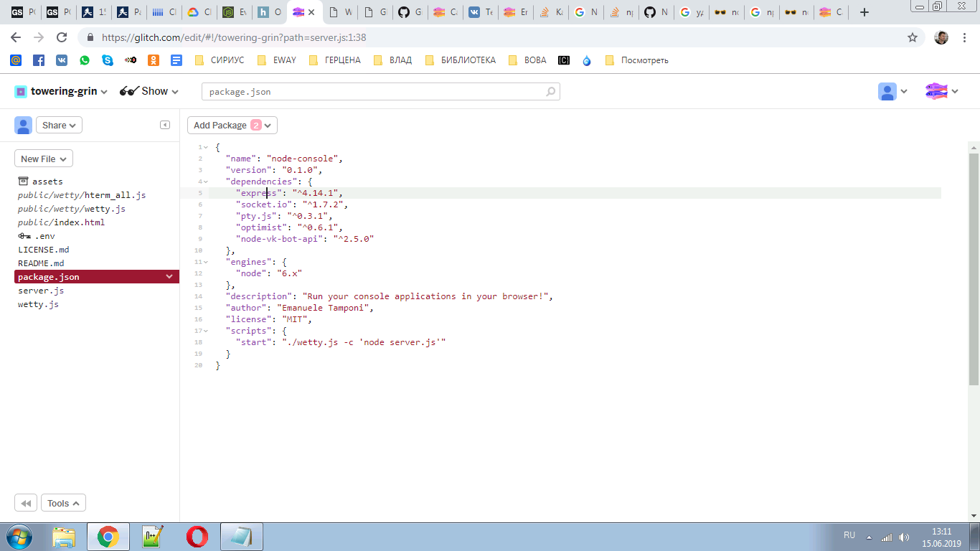
Task: Open server.js in the file list
Action: (x=41, y=291)
